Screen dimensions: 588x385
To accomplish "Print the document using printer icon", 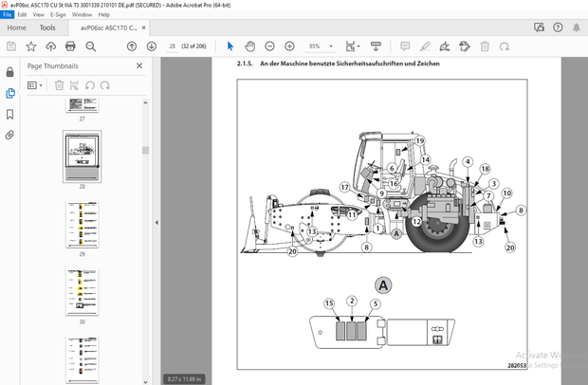I will point(70,46).
